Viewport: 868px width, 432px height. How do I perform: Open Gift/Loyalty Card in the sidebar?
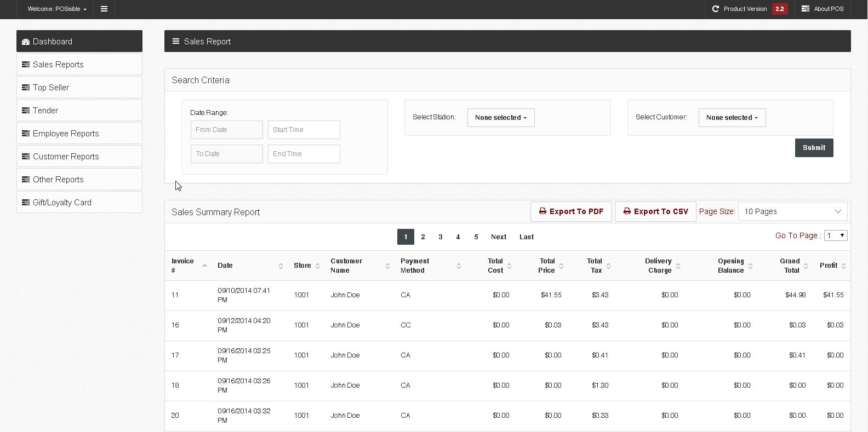79,203
